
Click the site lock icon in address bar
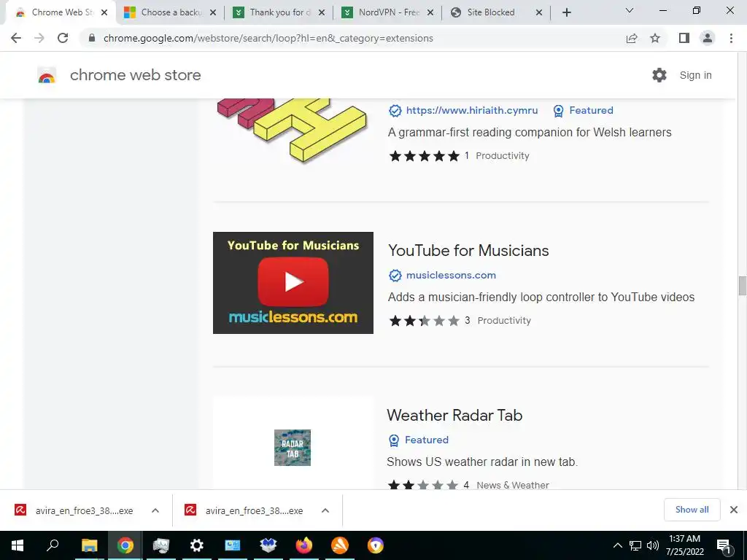click(92, 38)
